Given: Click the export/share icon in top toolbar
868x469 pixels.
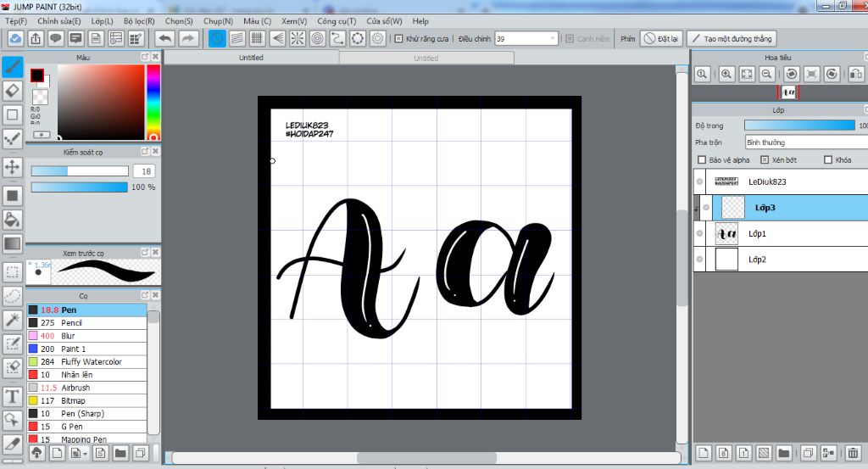Looking at the screenshot, I should [x=36, y=39].
